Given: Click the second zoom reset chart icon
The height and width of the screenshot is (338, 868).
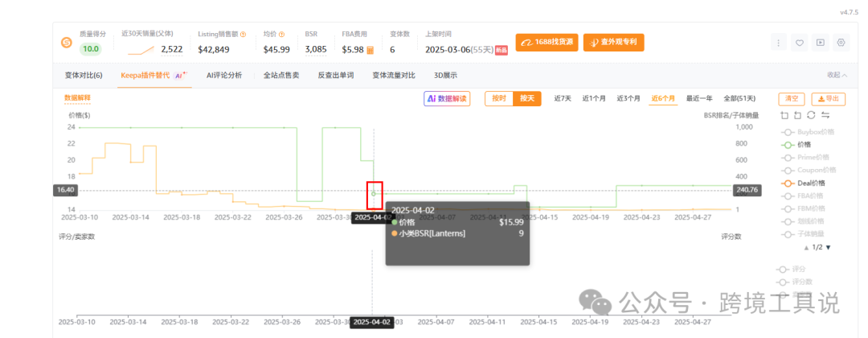Looking at the screenshot, I should pos(797,115).
